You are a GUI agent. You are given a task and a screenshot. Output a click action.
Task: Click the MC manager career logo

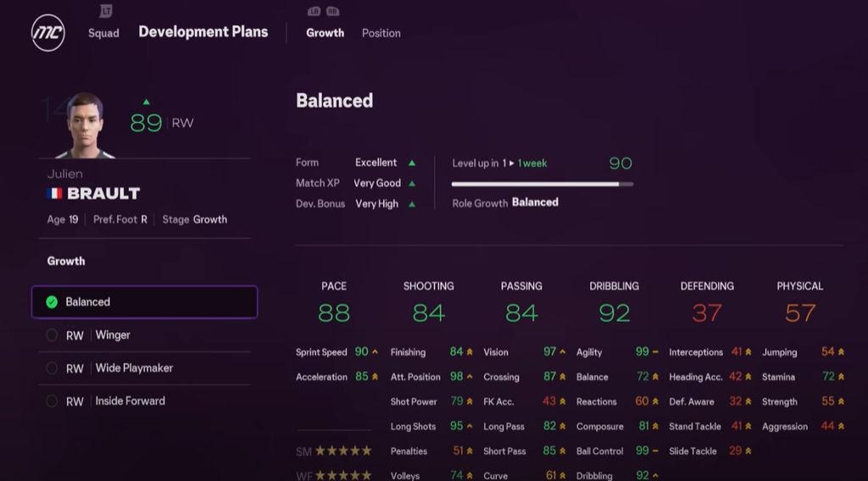click(x=47, y=34)
